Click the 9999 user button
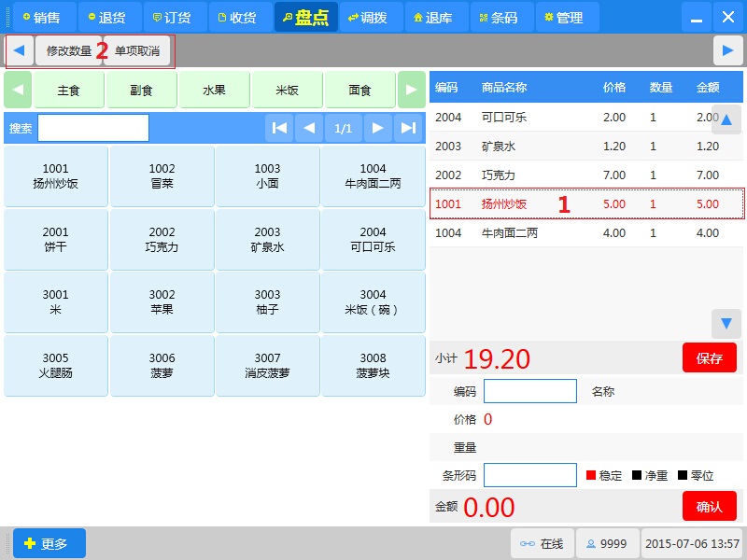This screenshot has height=560, width=747. [x=608, y=543]
